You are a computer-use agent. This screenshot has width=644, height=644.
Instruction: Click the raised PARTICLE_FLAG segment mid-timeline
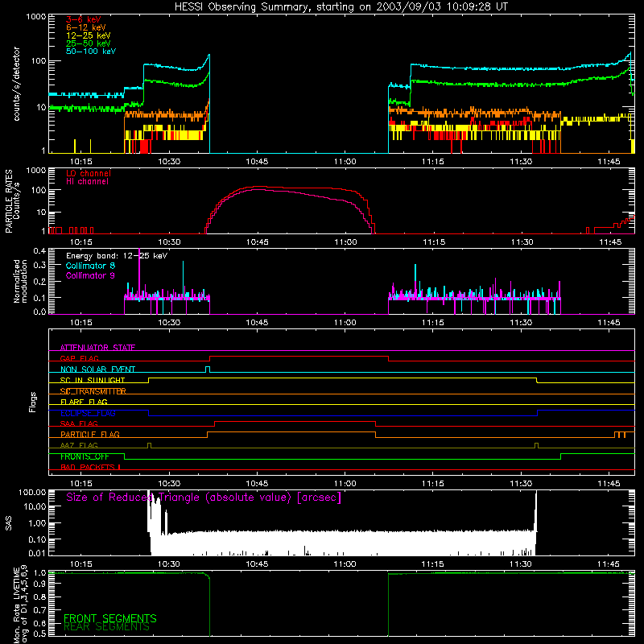coord(291,432)
